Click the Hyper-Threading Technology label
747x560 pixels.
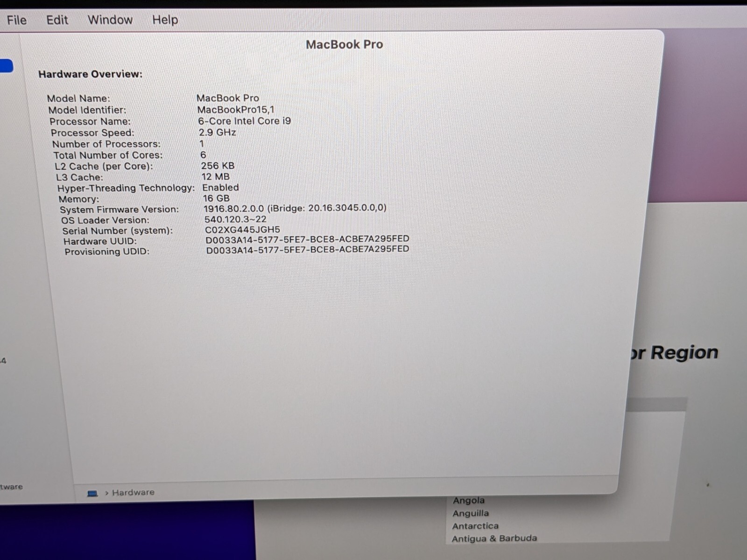coord(126,188)
